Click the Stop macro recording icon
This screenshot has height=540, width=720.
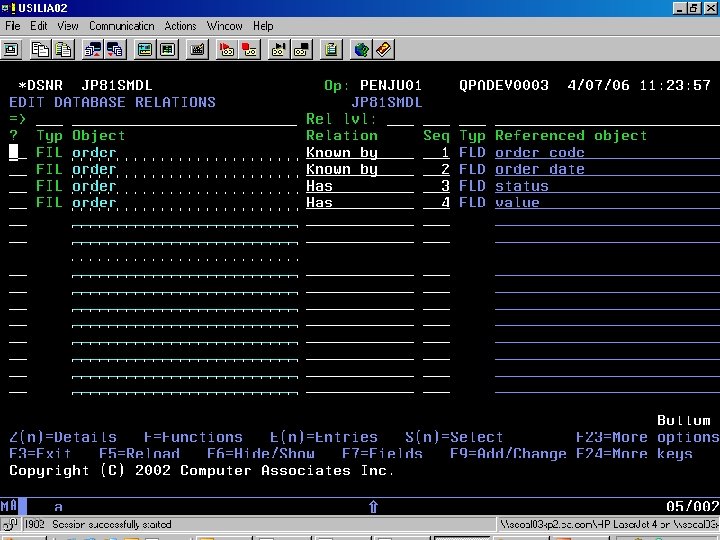coord(249,50)
